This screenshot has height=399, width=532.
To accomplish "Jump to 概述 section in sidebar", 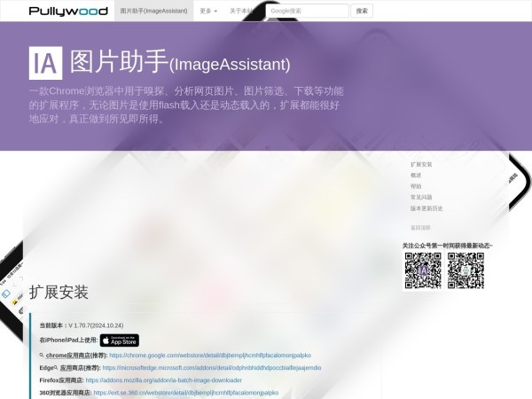I will pyautogui.click(x=416, y=176).
